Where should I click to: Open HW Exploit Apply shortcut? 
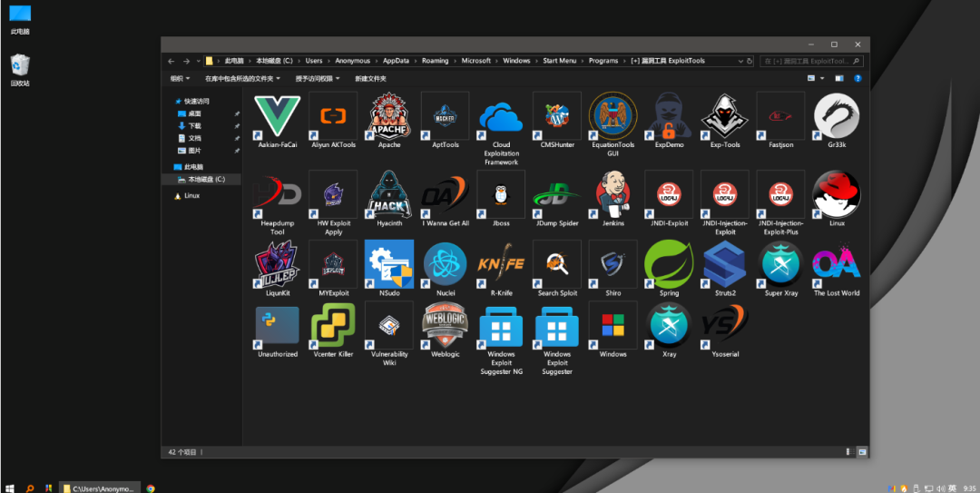(333, 194)
